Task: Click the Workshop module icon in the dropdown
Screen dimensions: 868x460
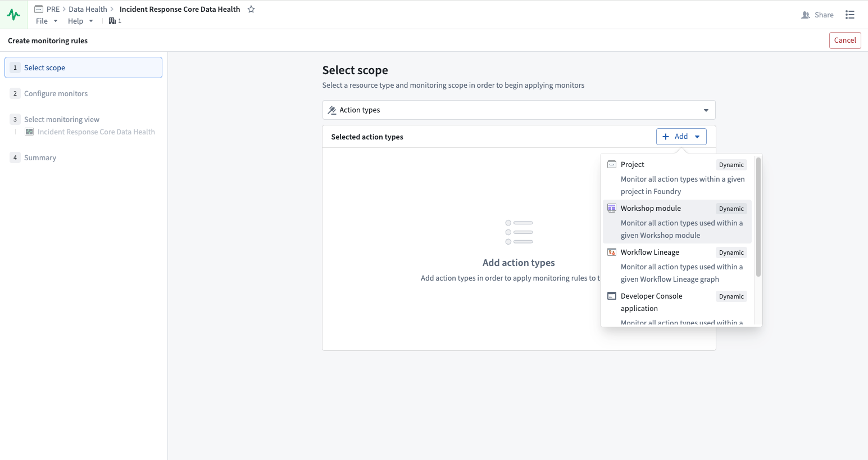Action: (611, 208)
